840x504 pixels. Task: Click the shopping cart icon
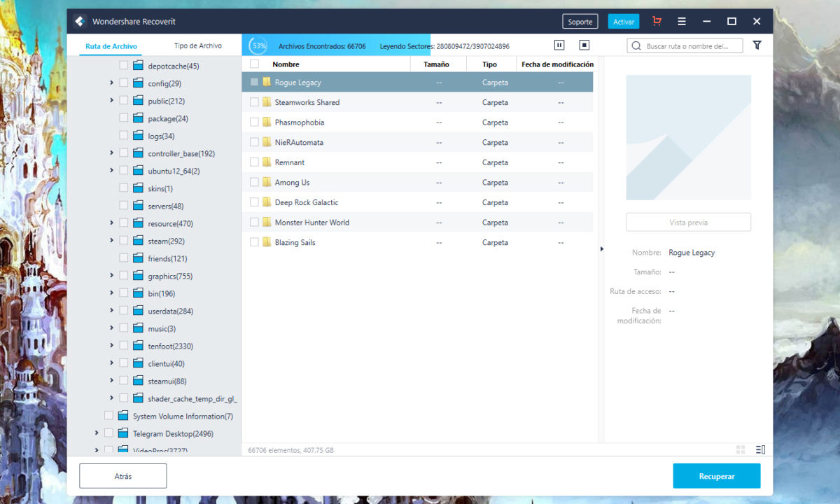pyautogui.click(x=656, y=22)
